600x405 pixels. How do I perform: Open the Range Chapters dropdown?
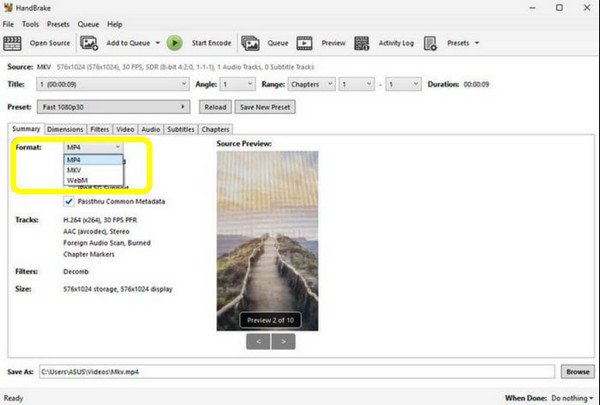(x=311, y=84)
